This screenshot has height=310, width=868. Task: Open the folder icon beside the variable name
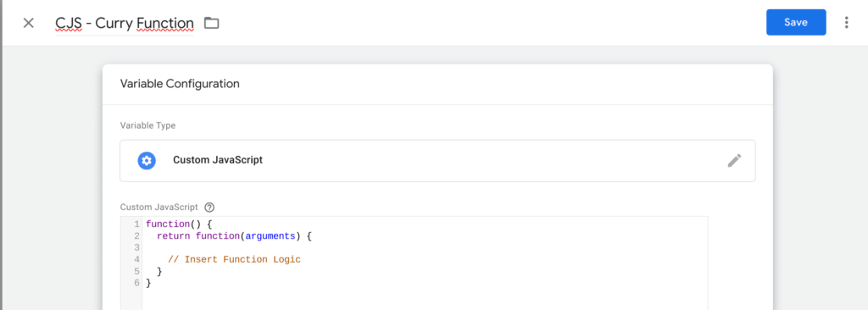tap(211, 23)
